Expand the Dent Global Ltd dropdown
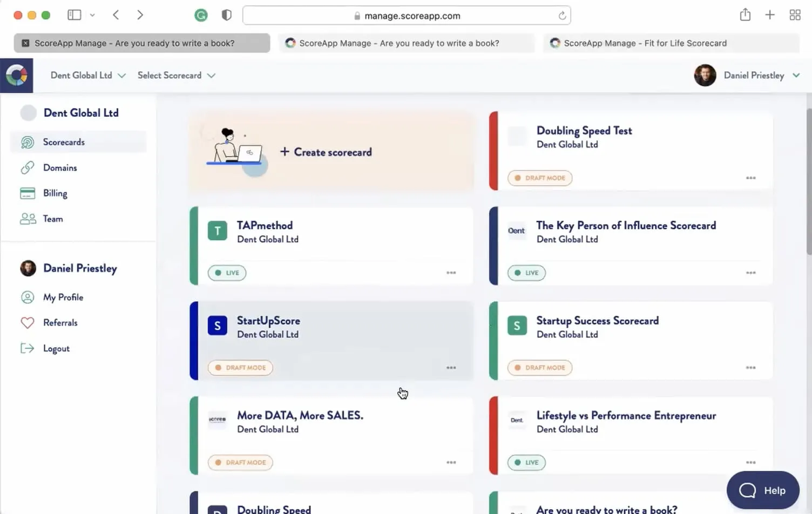The width and height of the screenshot is (812, 514). coord(88,75)
